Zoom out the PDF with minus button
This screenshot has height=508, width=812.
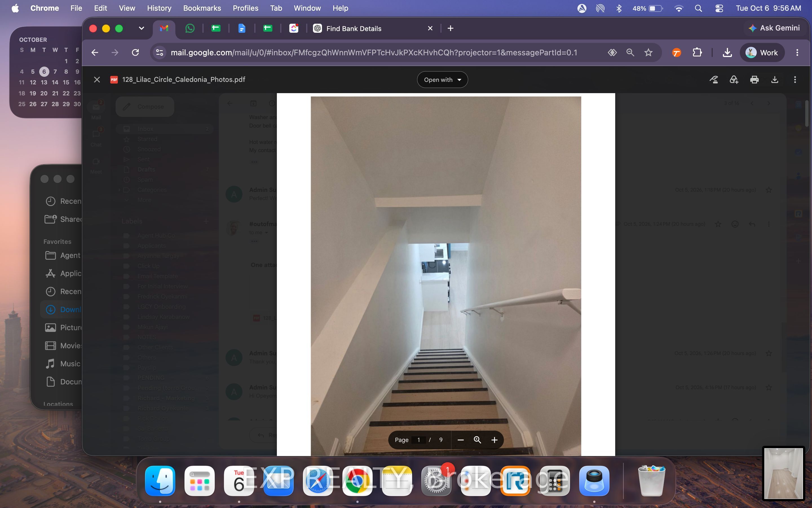461,440
